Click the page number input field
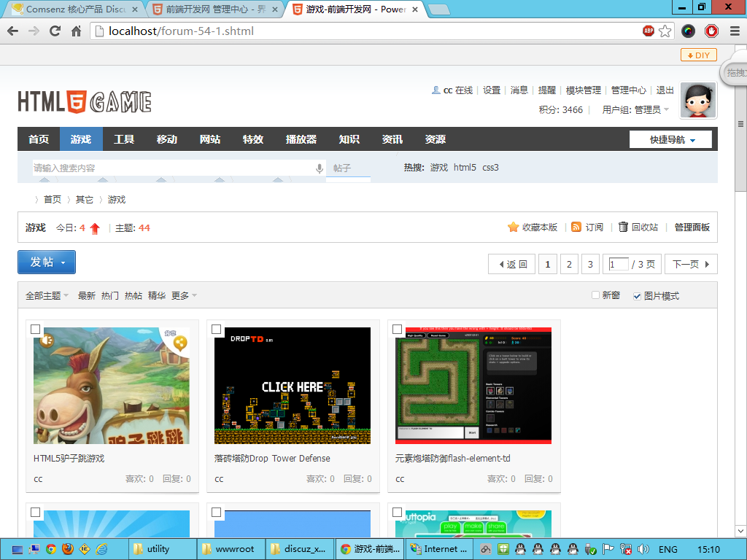This screenshot has width=747, height=560. pyautogui.click(x=618, y=264)
